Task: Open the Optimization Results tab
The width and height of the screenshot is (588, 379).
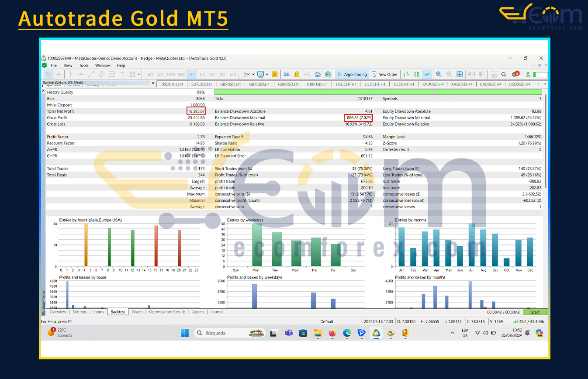Action: (167, 312)
